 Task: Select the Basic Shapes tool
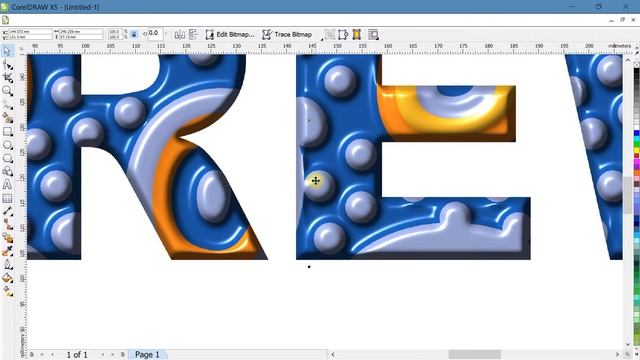pos(7,171)
